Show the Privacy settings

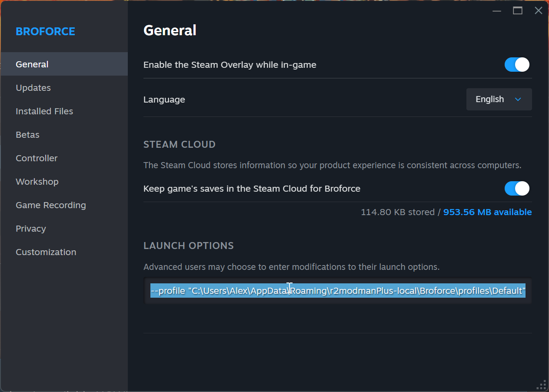(31, 229)
